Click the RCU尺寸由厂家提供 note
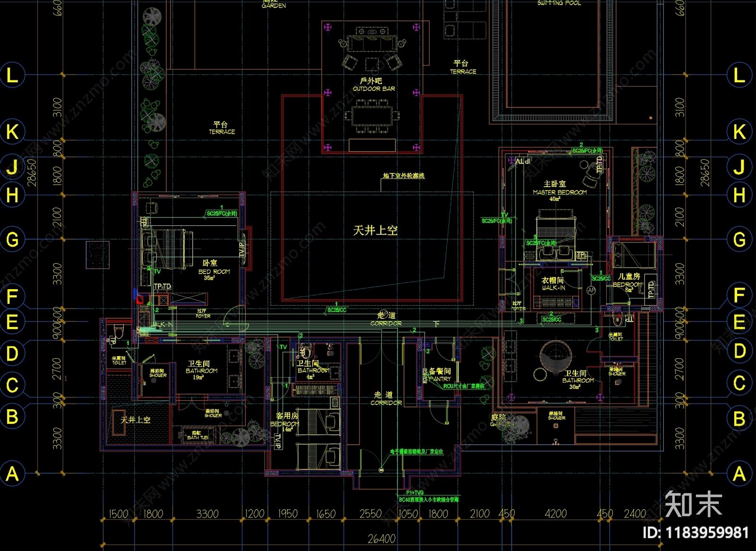 pyautogui.click(x=464, y=387)
